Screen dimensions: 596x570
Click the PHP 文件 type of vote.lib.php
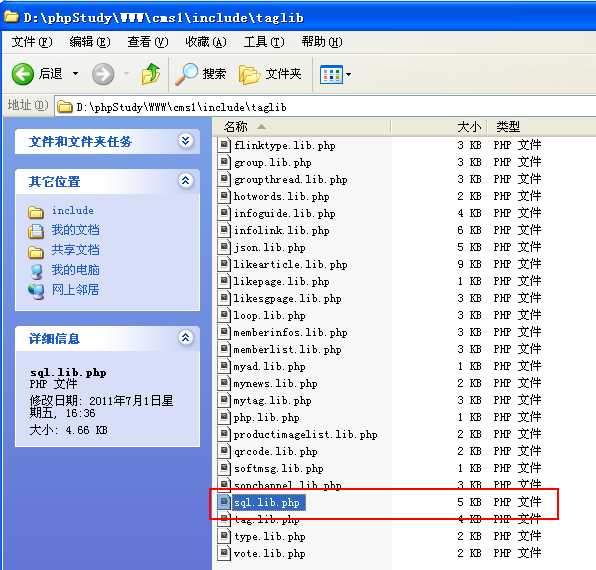point(517,553)
